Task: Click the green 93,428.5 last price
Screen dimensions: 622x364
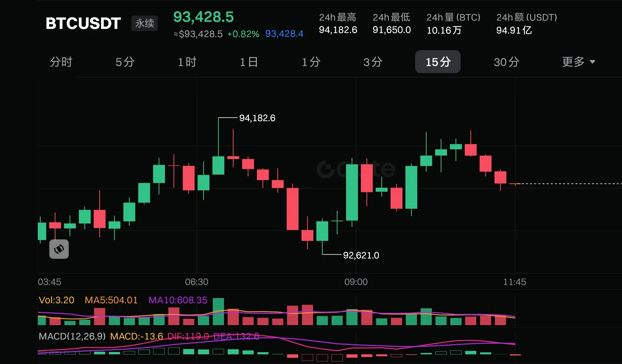Action: pyautogui.click(x=203, y=17)
